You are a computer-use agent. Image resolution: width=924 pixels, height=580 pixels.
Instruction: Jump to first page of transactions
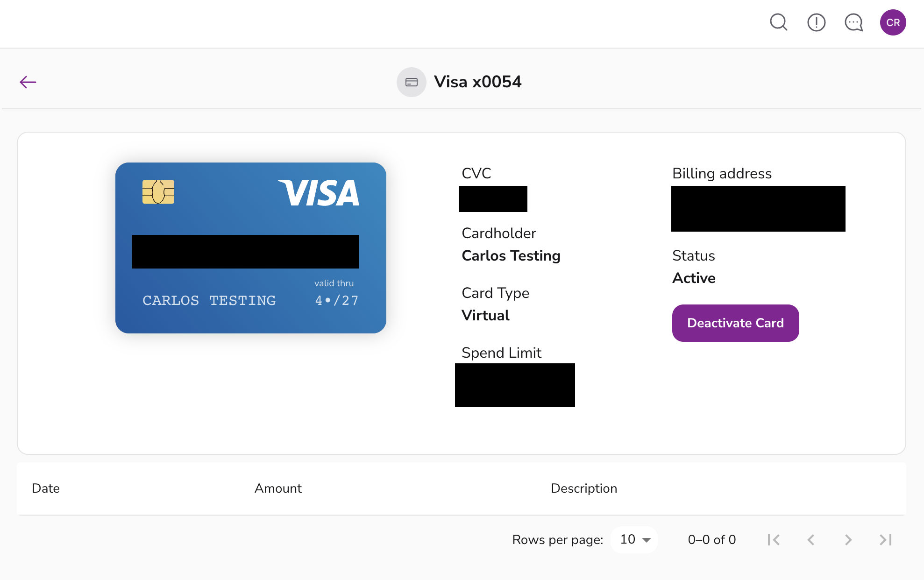(x=774, y=540)
